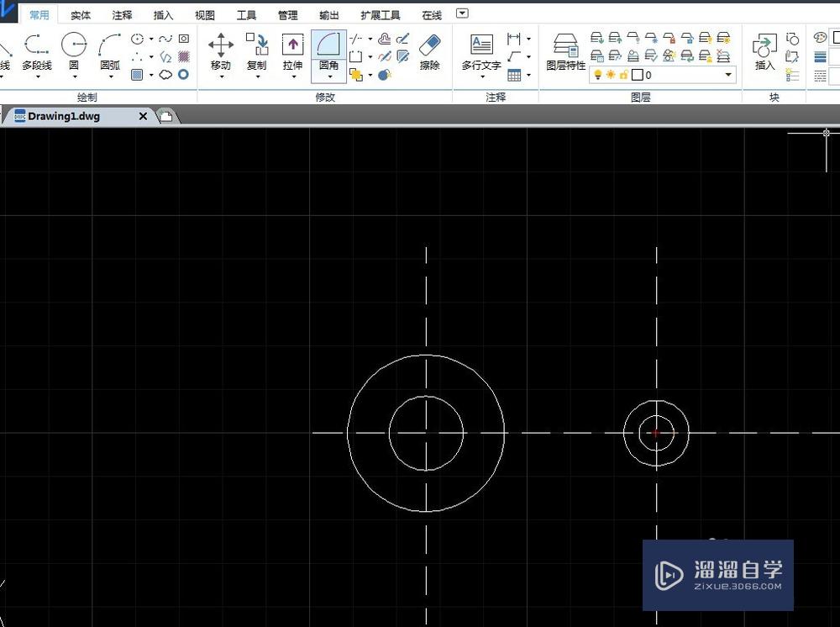Click the color palette icon
This screenshot has height=627, width=840.
click(x=820, y=38)
